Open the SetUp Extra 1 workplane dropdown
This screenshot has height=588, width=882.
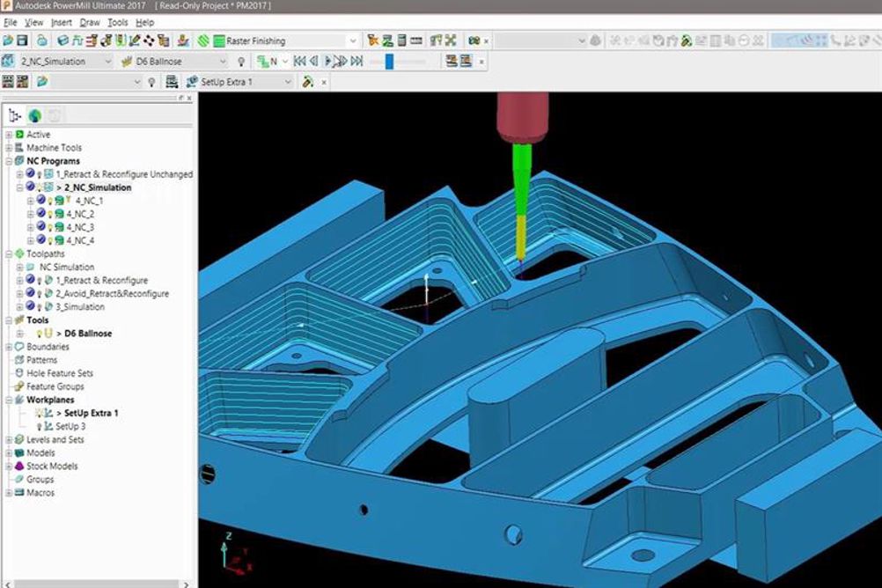pos(288,82)
